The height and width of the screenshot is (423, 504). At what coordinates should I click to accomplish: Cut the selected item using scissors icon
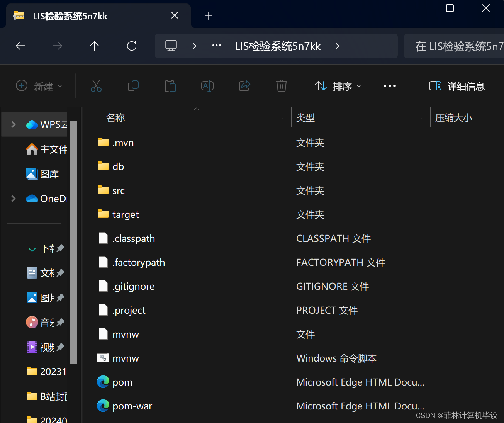click(96, 86)
